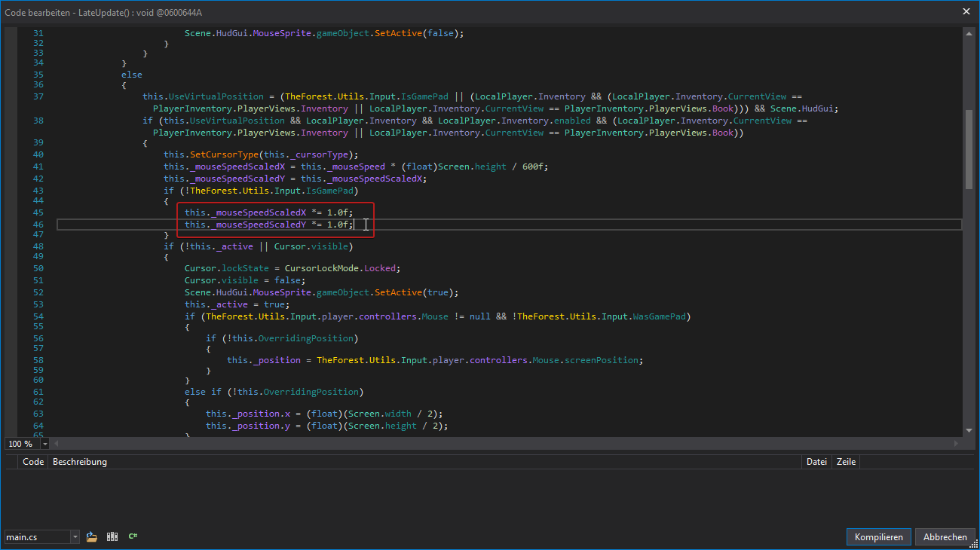
Task: Click "LocalPlayer.Inventory.enabled" on line 38
Action: pyautogui.click(x=513, y=121)
